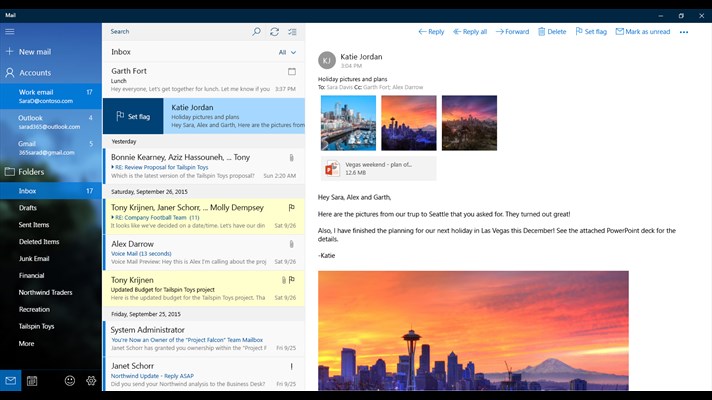Show More folders
This screenshot has width=712, height=400.
pos(26,343)
